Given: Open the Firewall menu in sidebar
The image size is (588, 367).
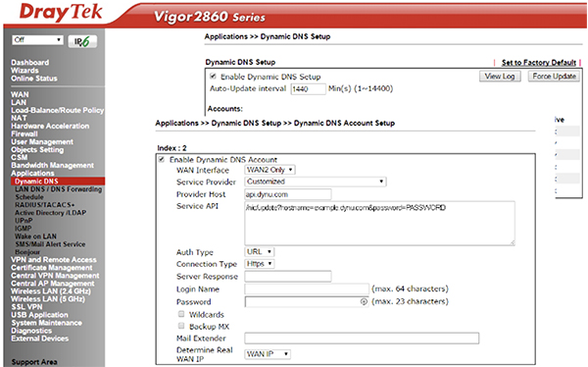Looking at the screenshot, I should tap(24, 133).
